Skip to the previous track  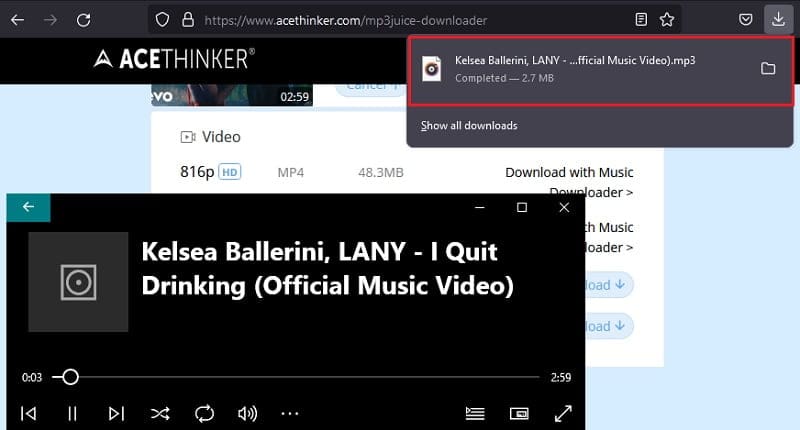(29, 413)
